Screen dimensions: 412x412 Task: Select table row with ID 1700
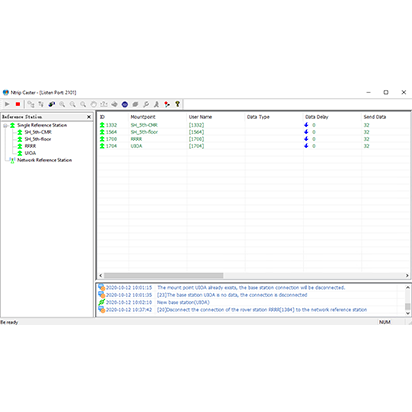point(253,139)
